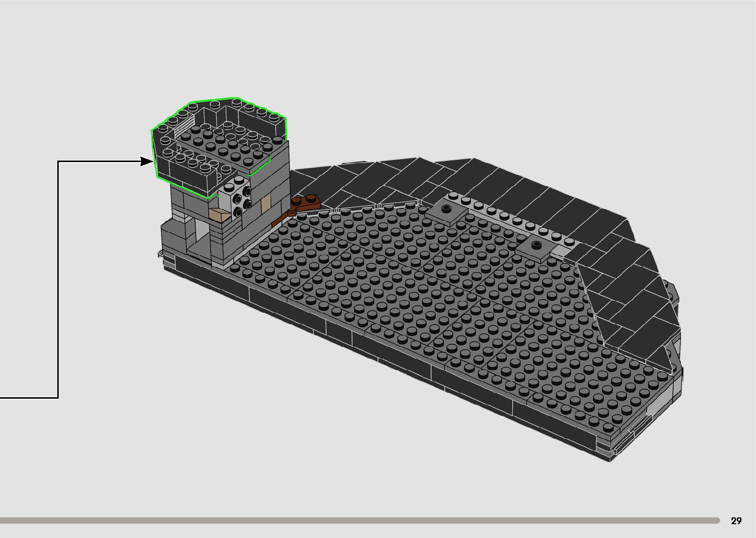Click page number 29
Viewport: 756px width, 538px height.
coord(736,521)
